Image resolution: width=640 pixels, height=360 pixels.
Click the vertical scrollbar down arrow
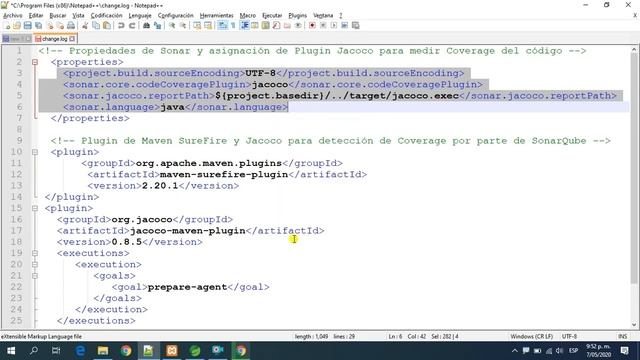[x=634, y=324]
